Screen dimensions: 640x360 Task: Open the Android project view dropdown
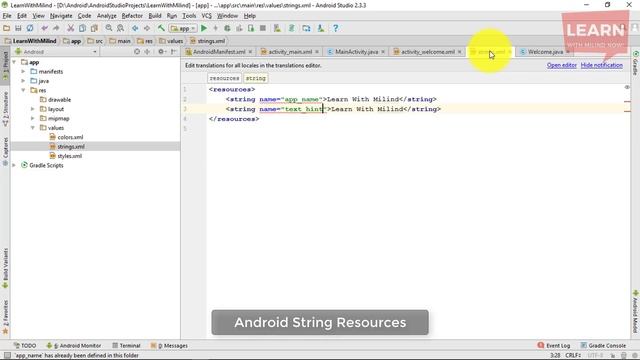click(x=56, y=52)
